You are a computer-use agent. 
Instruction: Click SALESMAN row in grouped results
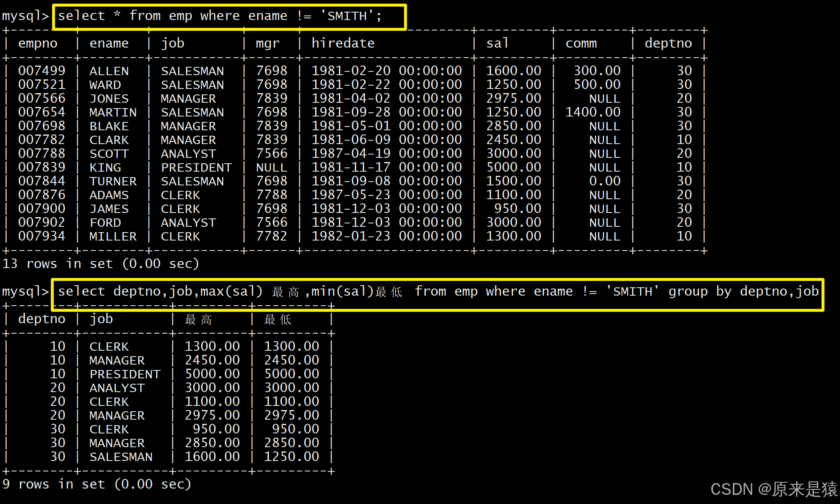pyautogui.click(x=121, y=457)
